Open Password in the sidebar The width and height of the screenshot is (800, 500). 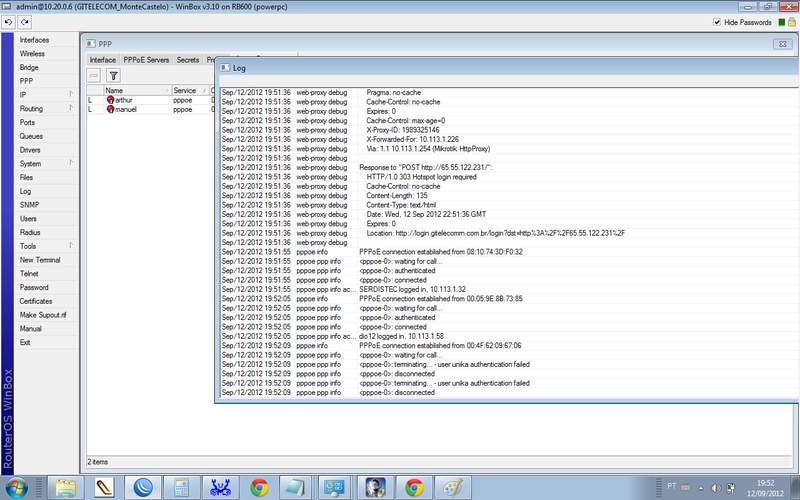34,287
